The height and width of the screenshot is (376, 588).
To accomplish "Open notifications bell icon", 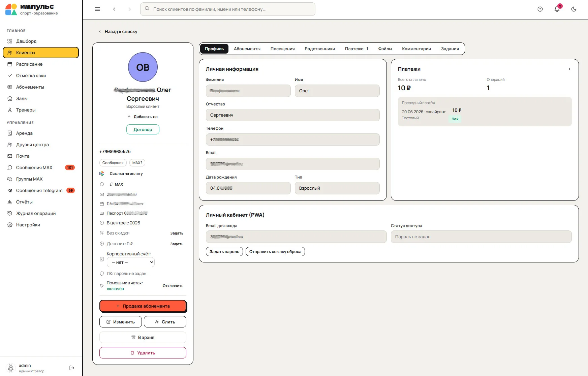I will (x=557, y=9).
